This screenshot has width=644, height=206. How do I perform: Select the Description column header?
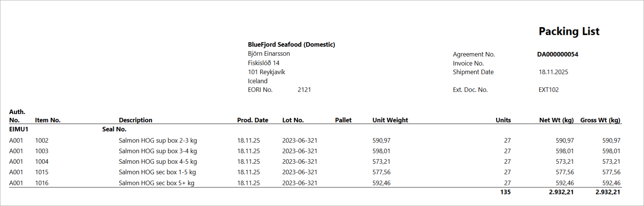click(x=135, y=120)
